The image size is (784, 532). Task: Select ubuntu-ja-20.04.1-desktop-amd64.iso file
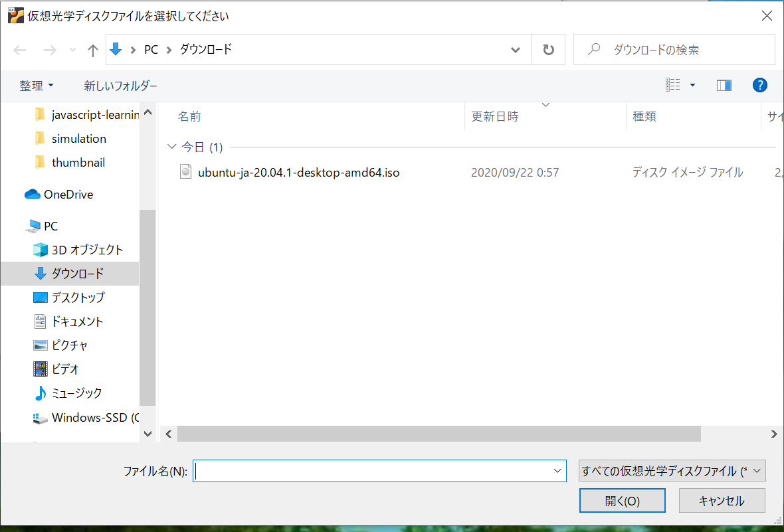pyautogui.click(x=298, y=173)
